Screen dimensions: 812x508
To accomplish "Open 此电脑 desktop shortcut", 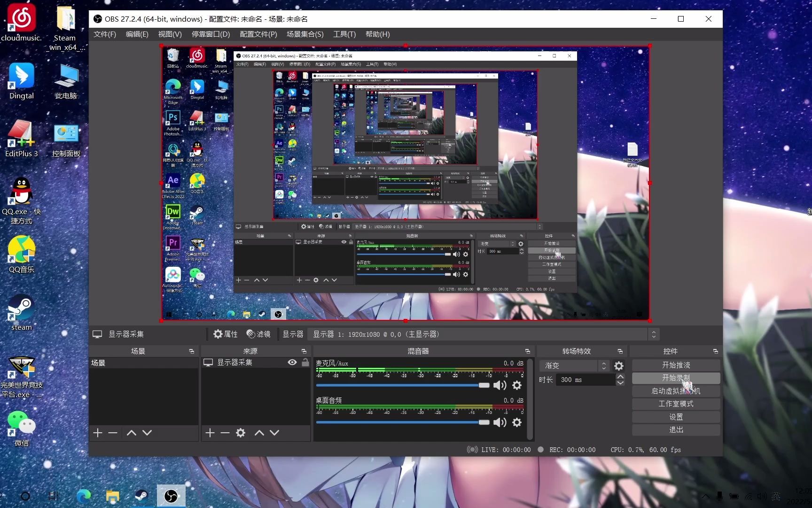I will coord(66,81).
